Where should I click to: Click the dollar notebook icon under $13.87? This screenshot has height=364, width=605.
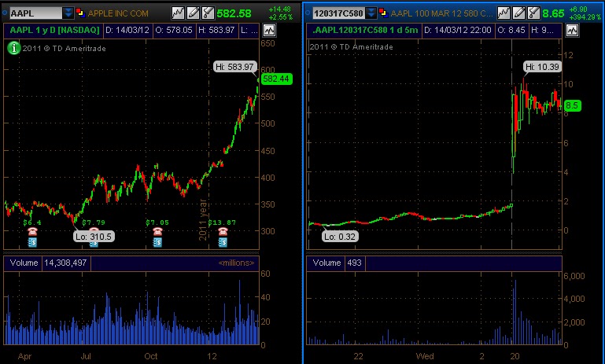[x=223, y=242]
